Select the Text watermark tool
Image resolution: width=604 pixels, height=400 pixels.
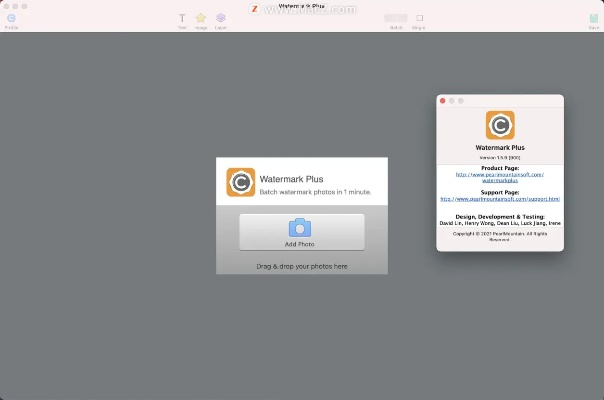tap(182, 19)
